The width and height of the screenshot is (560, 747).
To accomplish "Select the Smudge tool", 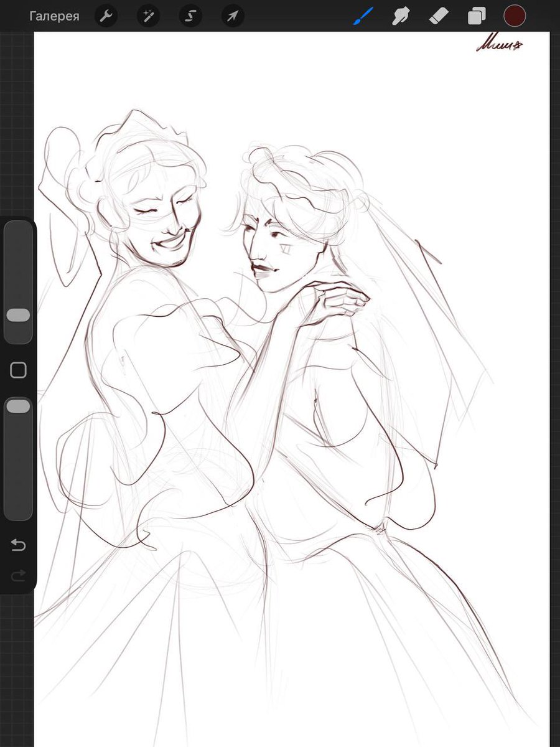I will click(400, 16).
